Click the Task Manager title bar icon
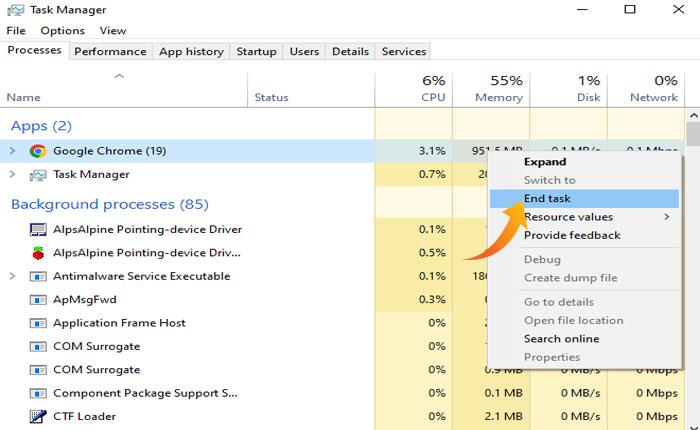This screenshot has width=700, height=430. click(13, 10)
